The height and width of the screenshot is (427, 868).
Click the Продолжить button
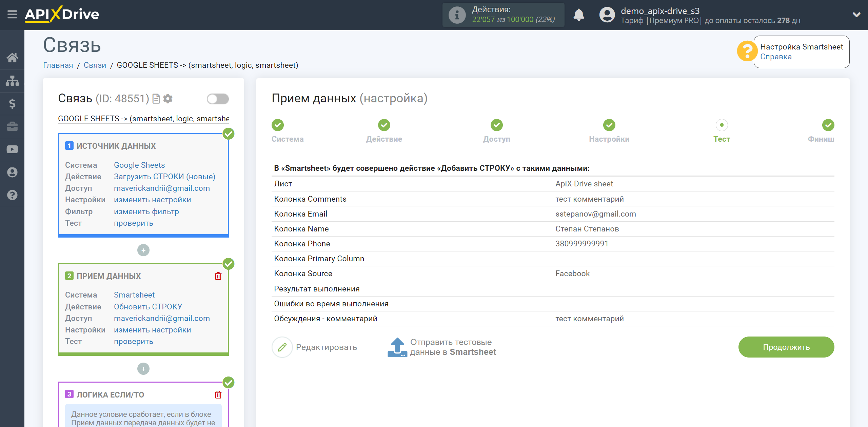pyautogui.click(x=786, y=347)
